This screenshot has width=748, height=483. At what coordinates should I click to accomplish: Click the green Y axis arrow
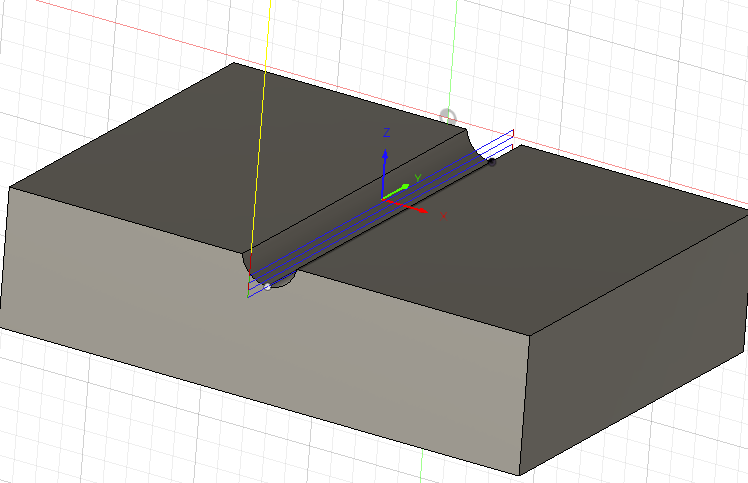click(396, 191)
